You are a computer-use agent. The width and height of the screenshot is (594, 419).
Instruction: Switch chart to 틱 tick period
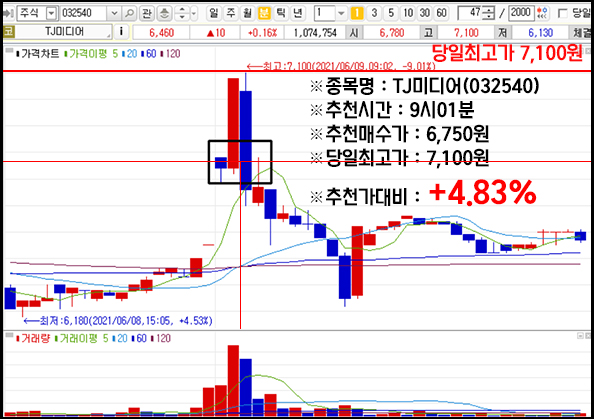pyautogui.click(x=281, y=13)
